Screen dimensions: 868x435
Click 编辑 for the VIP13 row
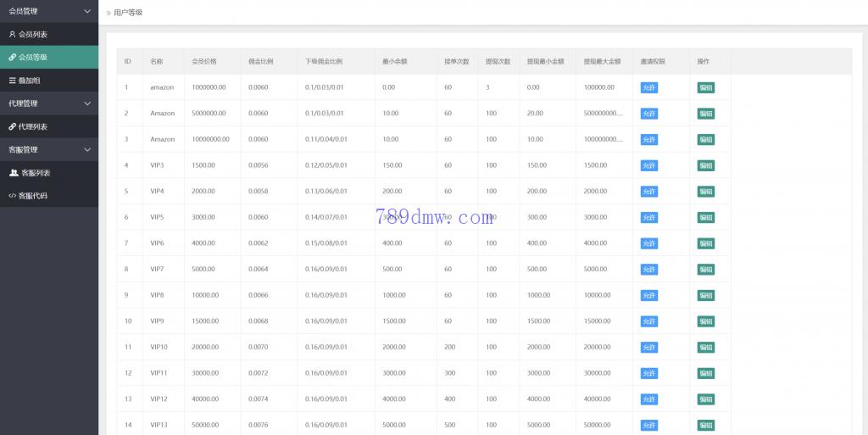click(x=705, y=426)
